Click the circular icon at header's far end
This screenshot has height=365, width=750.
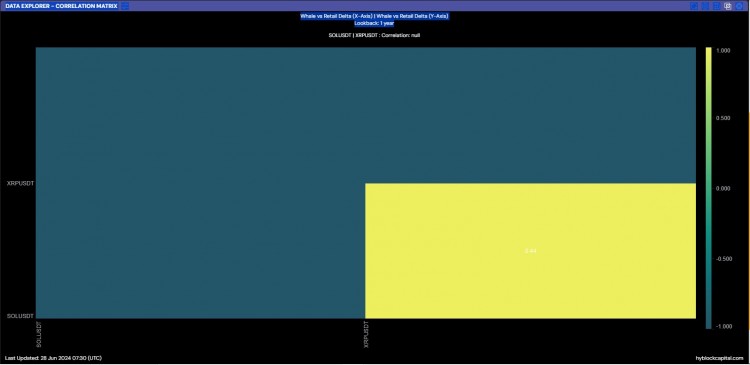(739, 6)
